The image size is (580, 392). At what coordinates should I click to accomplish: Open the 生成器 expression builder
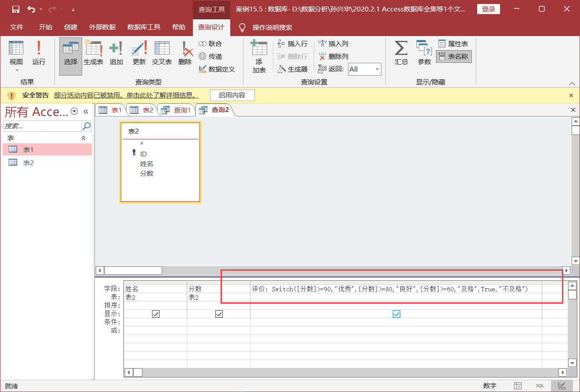[293, 69]
